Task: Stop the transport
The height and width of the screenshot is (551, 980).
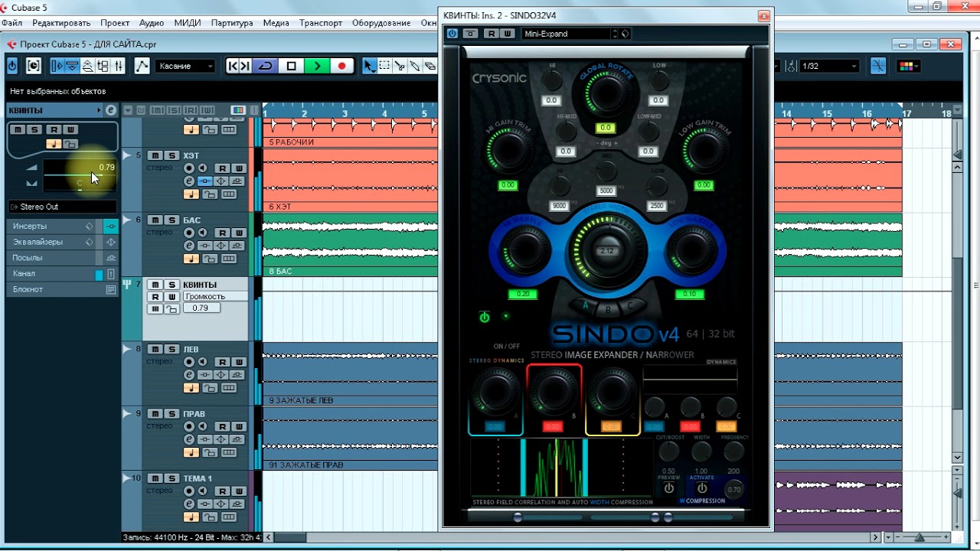Action: click(291, 66)
